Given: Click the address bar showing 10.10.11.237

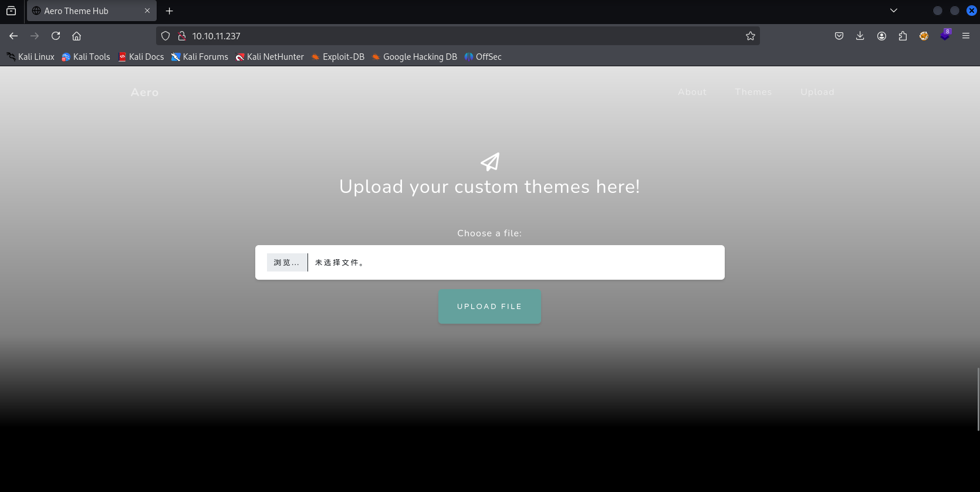Looking at the screenshot, I should 458,36.
